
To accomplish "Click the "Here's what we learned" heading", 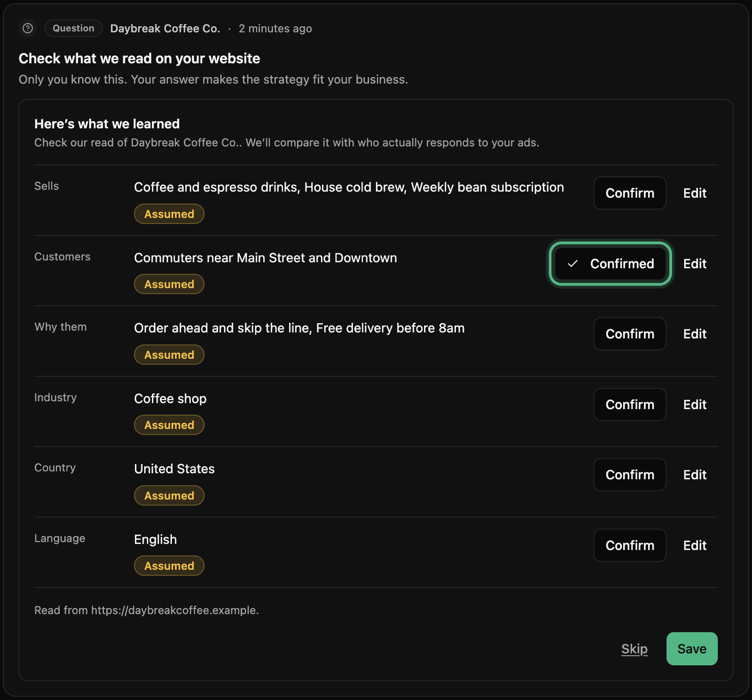I will 107,124.
